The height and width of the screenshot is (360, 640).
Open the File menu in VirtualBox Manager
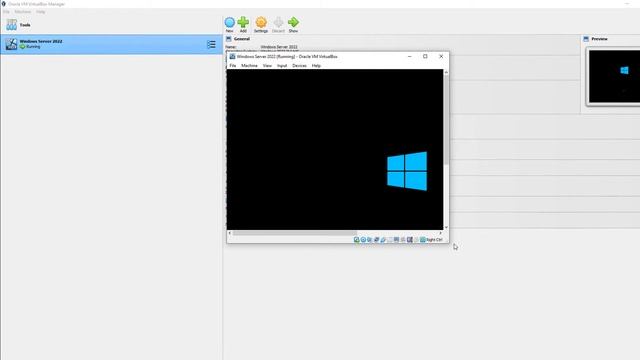(6, 12)
